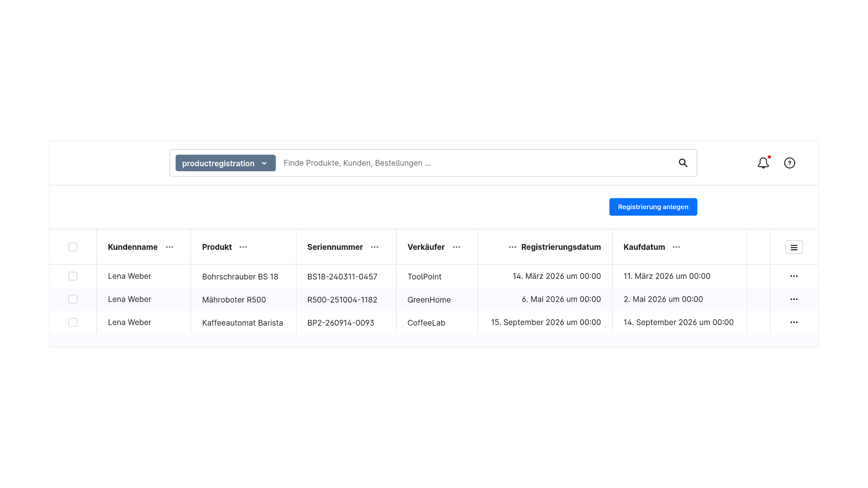
Task: Click Registrierung anlegen button
Action: click(653, 207)
